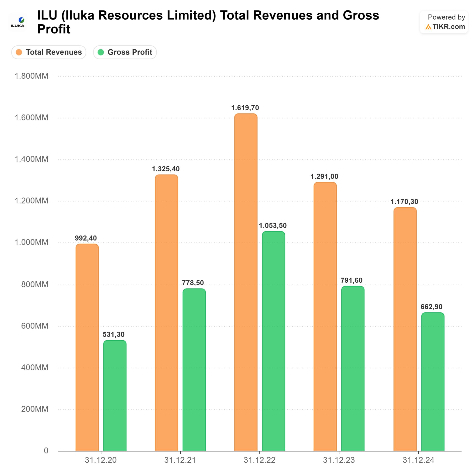The height and width of the screenshot is (476, 476).
Task: Click the green Gross Profit legend dot
Action: click(101, 52)
